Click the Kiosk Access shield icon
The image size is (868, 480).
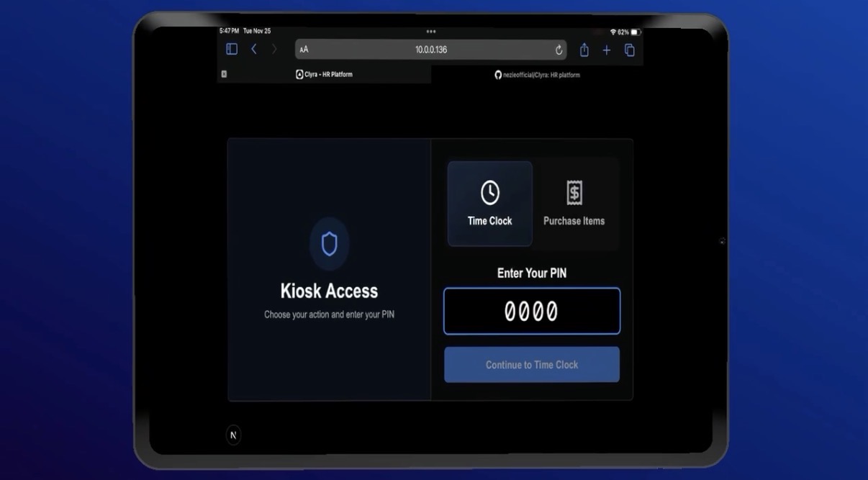329,245
